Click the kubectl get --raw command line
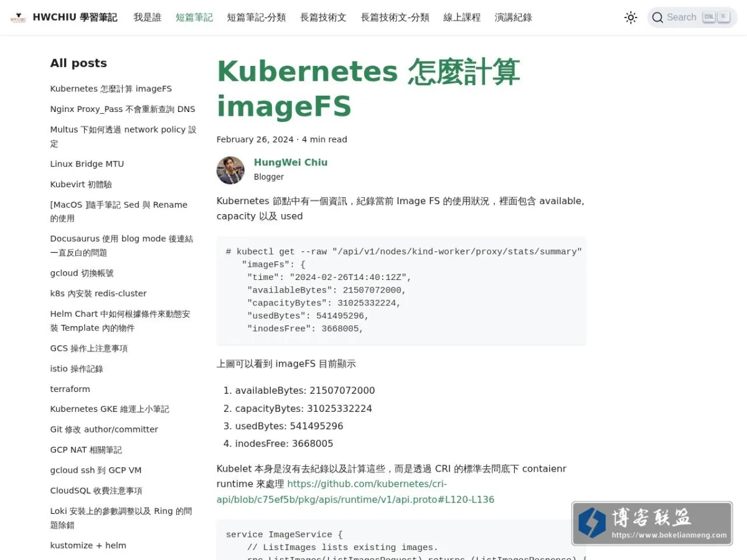Image resolution: width=747 pixels, height=560 pixels. [x=404, y=251]
